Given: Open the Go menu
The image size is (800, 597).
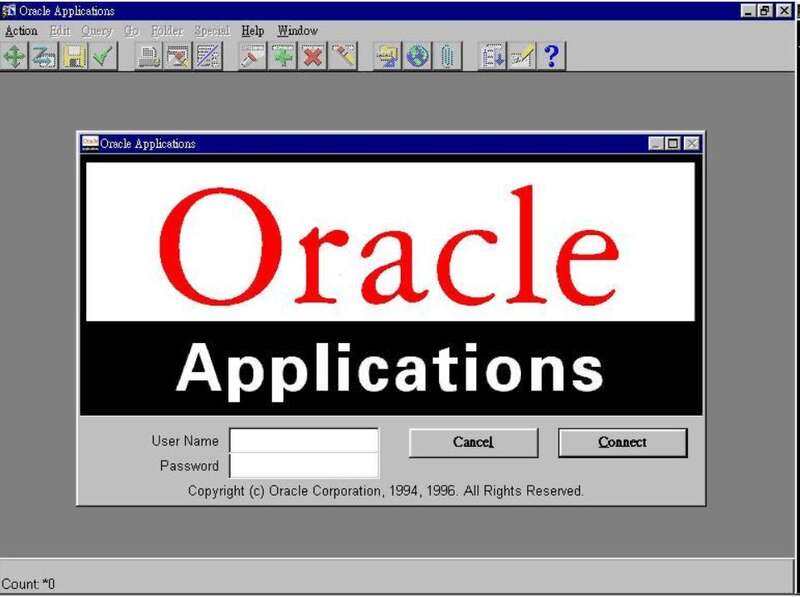Looking at the screenshot, I should [132, 31].
